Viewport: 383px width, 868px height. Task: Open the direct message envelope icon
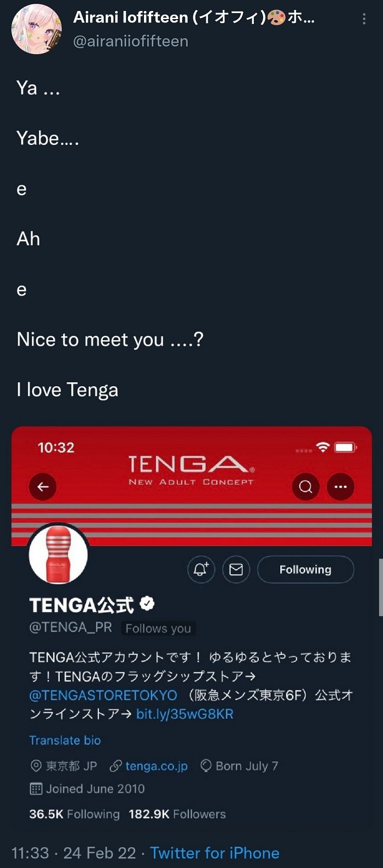click(x=236, y=569)
